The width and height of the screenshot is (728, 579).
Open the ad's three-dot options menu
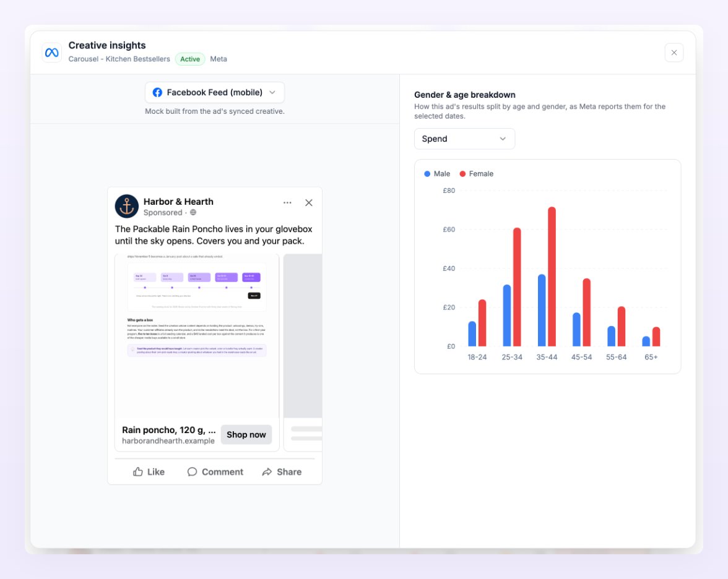pyautogui.click(x=287, y=203)
